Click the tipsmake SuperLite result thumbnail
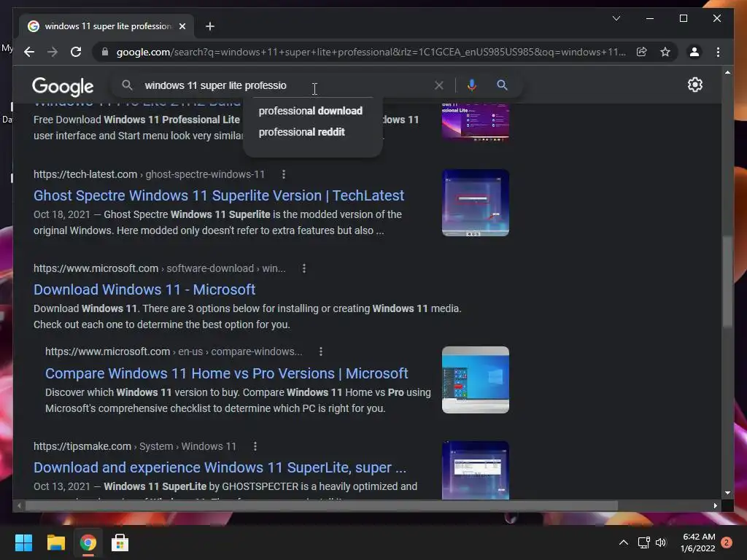Viewport: 747px width, 560px height. click(476, 470)
